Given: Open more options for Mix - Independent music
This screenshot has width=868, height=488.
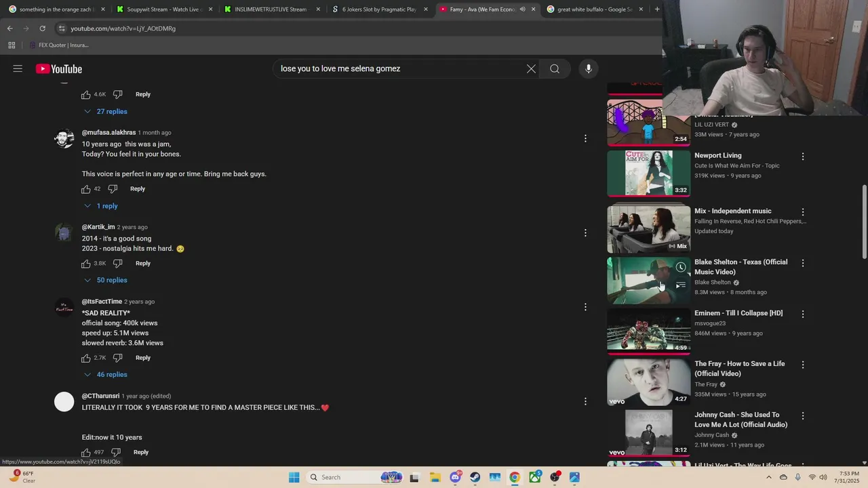Looking at the screenshot, I should point(803,212).
